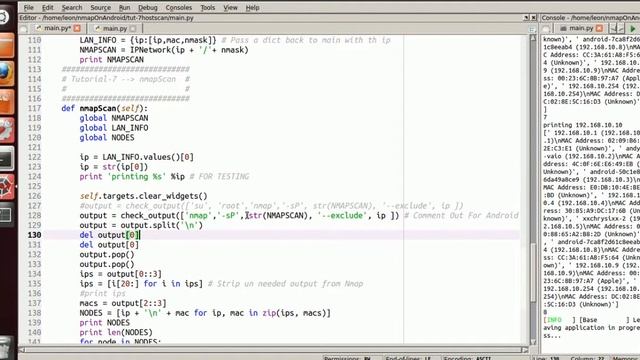
Task: Open the Run menu
Action: pos(124,7)
